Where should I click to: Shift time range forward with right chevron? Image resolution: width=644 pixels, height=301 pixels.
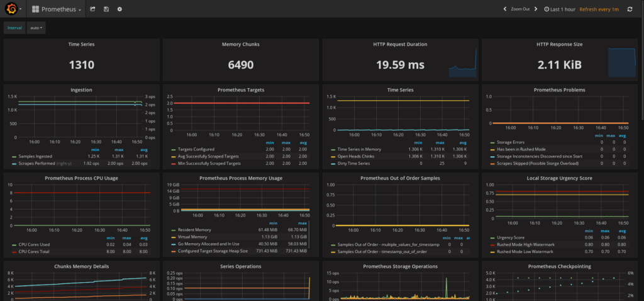pos(536,9)
